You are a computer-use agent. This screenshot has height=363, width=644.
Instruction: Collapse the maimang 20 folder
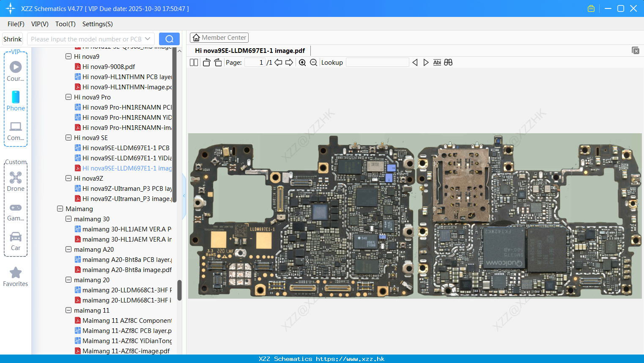click(x=69, y=280)
